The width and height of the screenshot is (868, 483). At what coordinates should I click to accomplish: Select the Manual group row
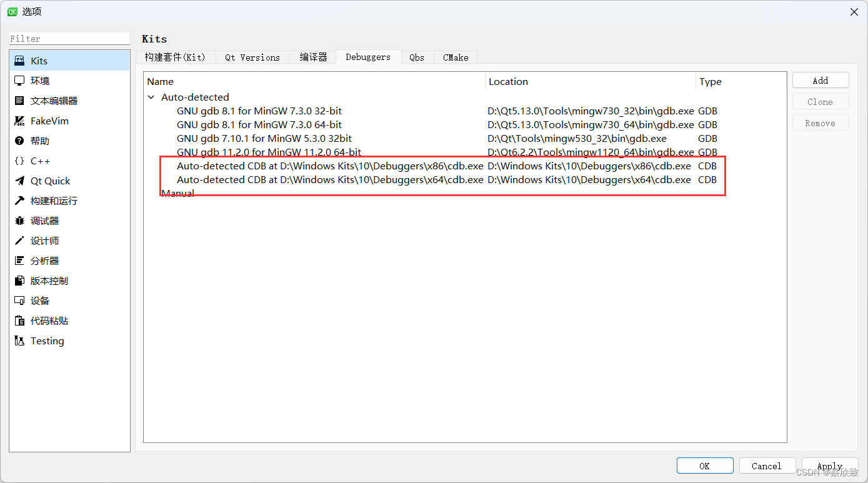[177, 193]
